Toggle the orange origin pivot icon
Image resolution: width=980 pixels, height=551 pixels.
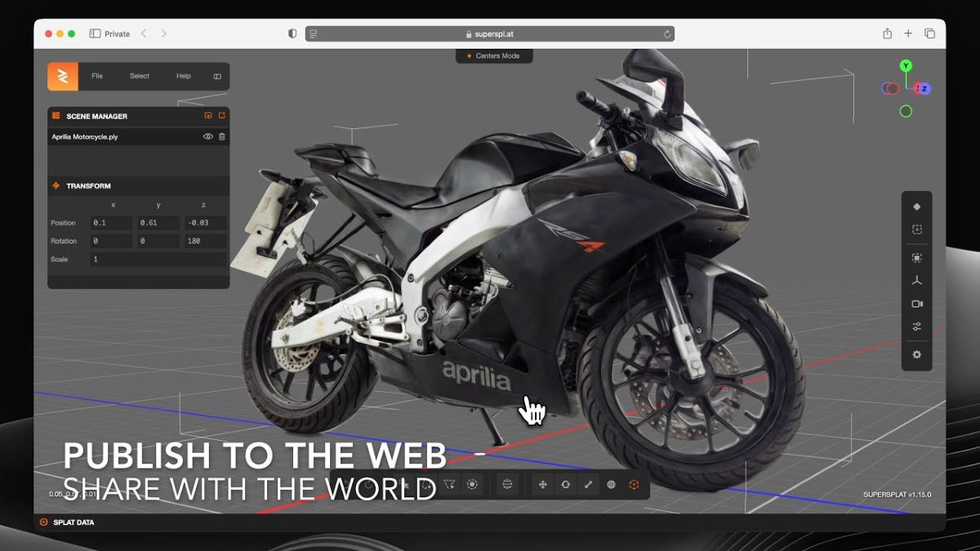pyautogui.click(x=634, y=485)
